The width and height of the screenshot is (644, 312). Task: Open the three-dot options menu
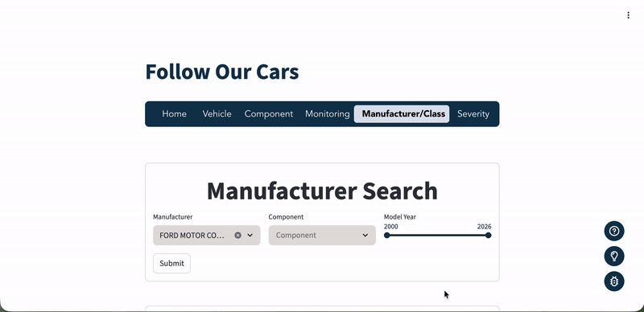point(628,15)
